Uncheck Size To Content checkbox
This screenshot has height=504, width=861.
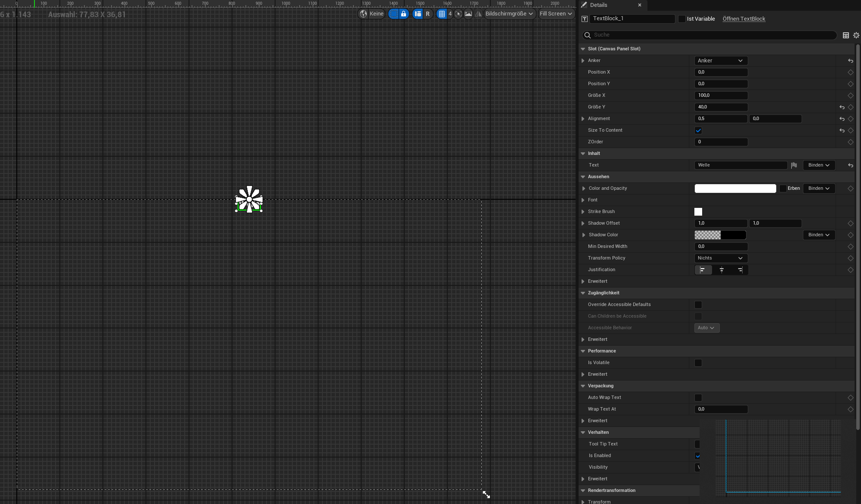(698, 130)
